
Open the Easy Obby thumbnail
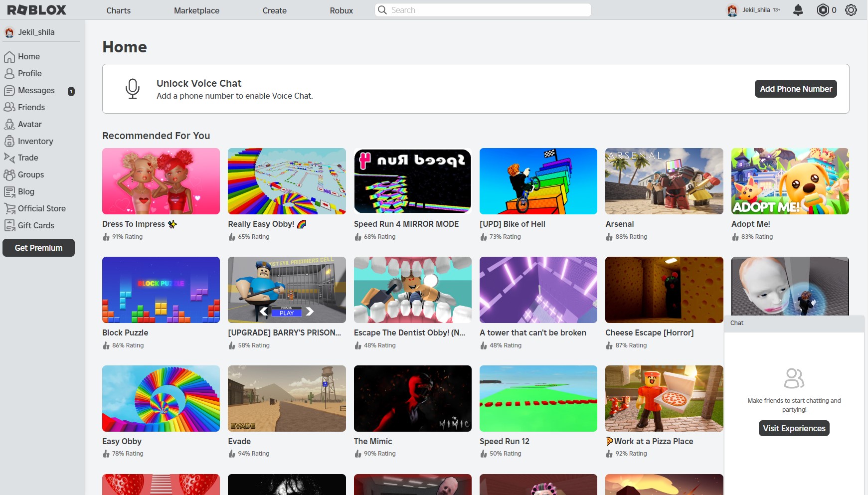161,398
